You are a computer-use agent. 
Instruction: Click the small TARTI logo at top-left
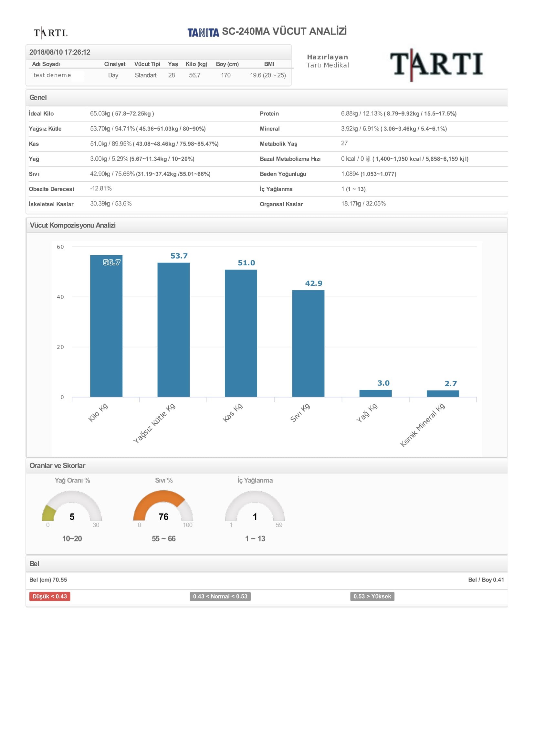point(50,33)
